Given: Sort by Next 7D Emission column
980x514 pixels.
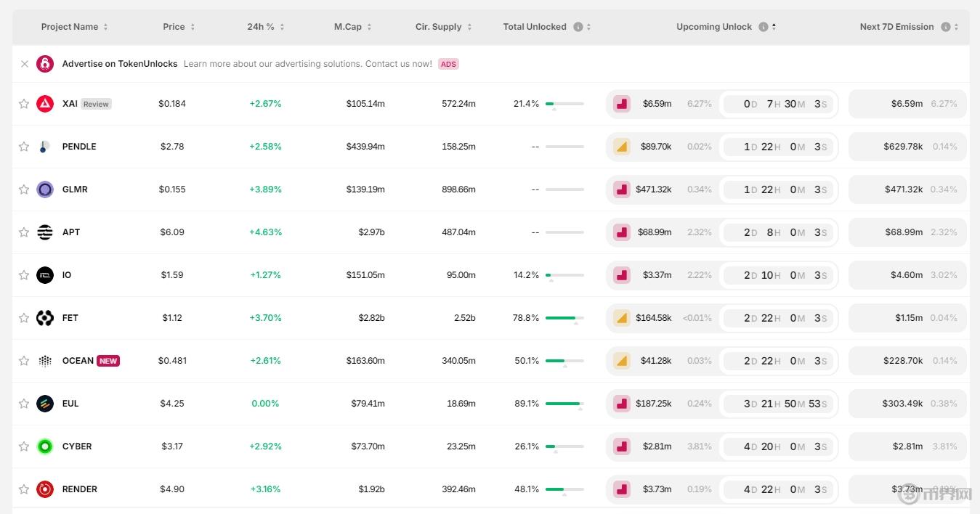Looking at the screenshot, I should pyautogui.click(x=896, y=27).
